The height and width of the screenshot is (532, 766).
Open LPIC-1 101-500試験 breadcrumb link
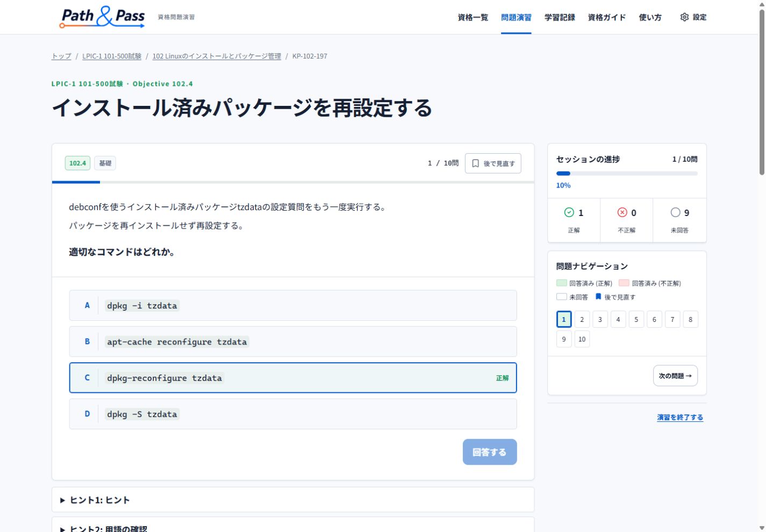[x=112, y=56]
